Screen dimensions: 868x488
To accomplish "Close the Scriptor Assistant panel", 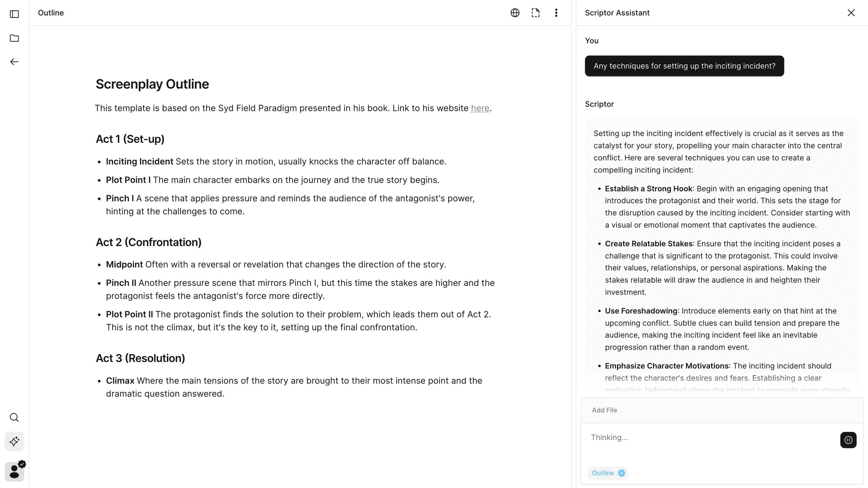I will click(x=851, y=13).
